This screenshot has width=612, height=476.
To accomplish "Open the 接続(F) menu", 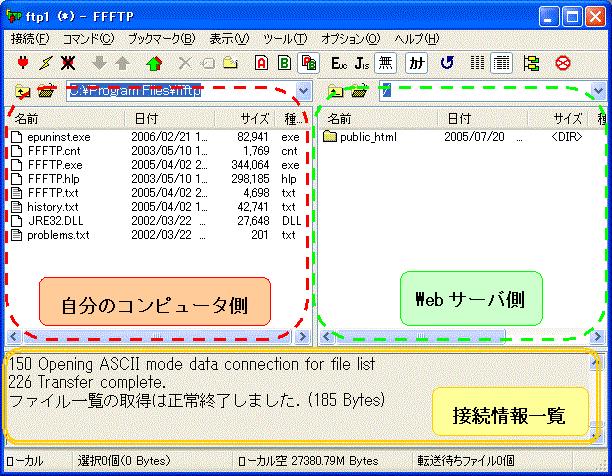I will click(30, 39).
